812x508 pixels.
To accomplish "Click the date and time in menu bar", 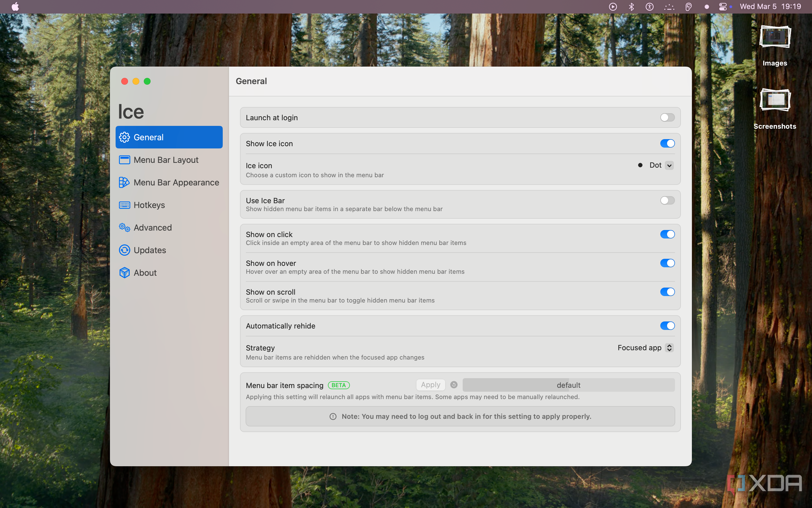I will (x=770, y=7).
